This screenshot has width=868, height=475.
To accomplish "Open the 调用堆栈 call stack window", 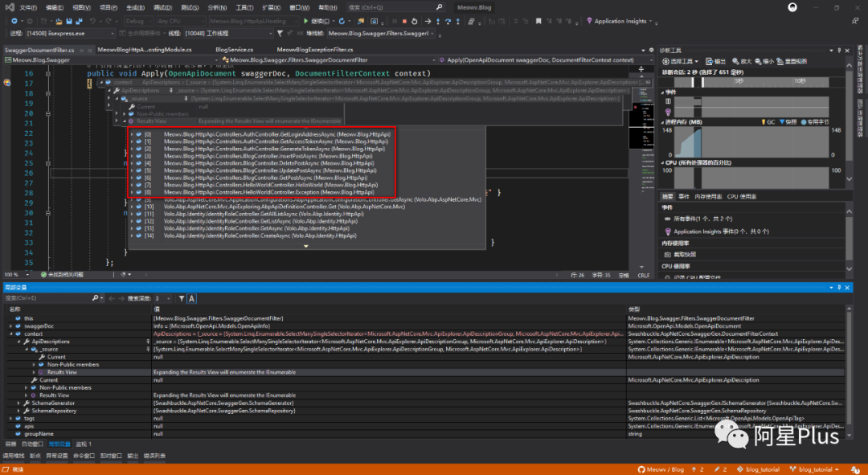I will [x=14, y=456].
